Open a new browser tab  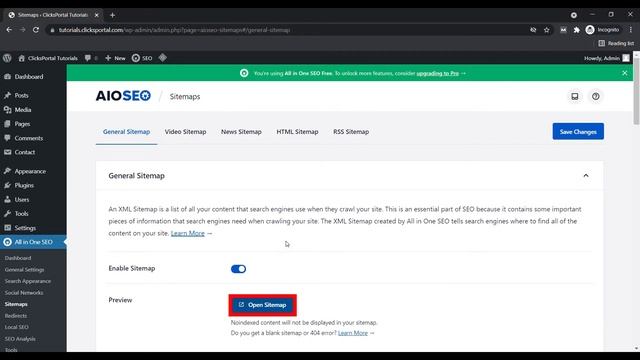[x=112, y=15]
